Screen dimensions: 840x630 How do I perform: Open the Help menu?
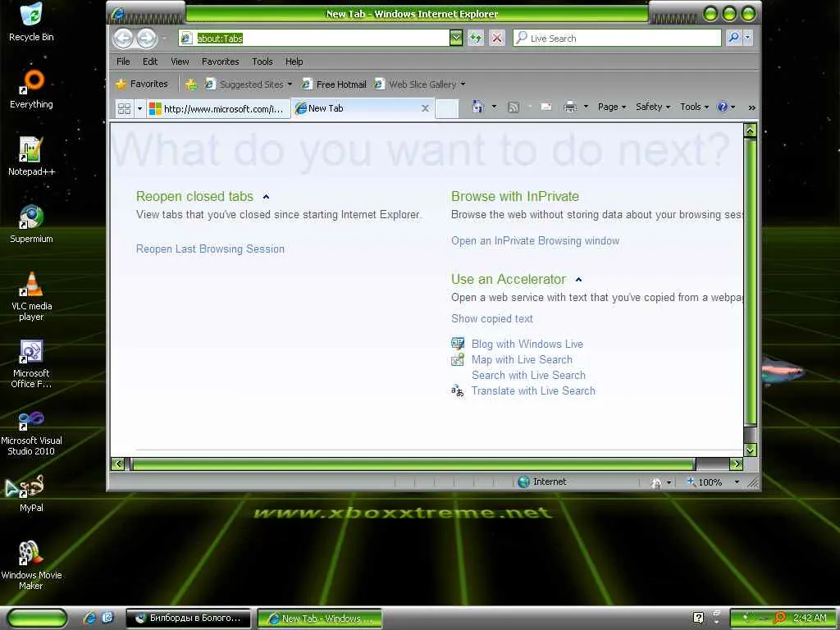tap(294, 62)
